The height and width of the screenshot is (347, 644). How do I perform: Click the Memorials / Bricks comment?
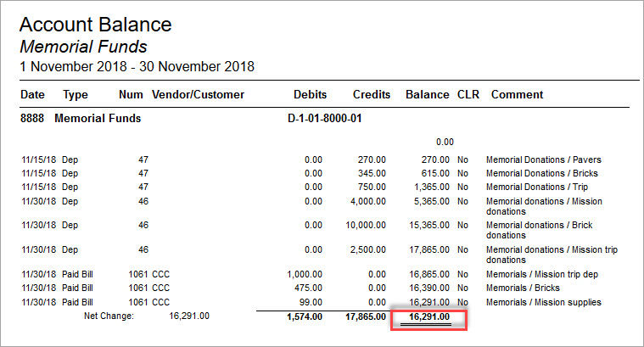click(x=523, y=288)
